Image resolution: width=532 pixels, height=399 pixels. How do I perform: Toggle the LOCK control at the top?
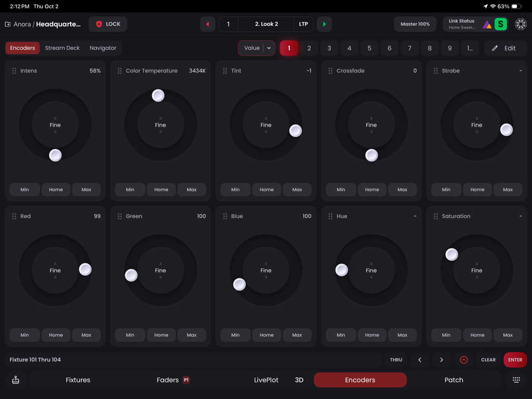108,24
